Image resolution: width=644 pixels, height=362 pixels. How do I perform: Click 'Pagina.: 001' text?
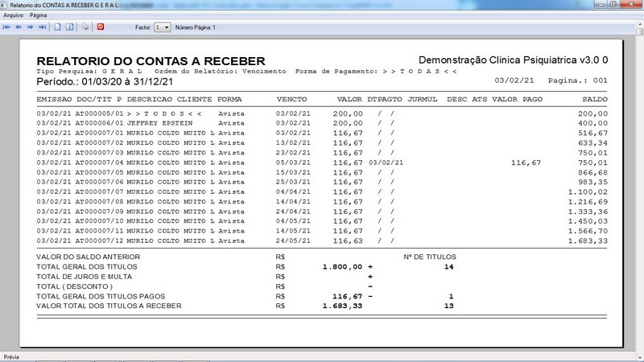pos(578,80)
